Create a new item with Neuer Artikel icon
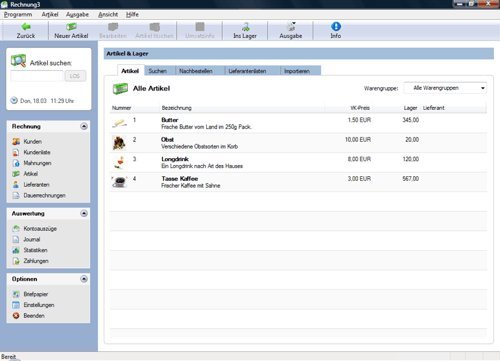Viewport: 500px width, 361px height. 71,27
